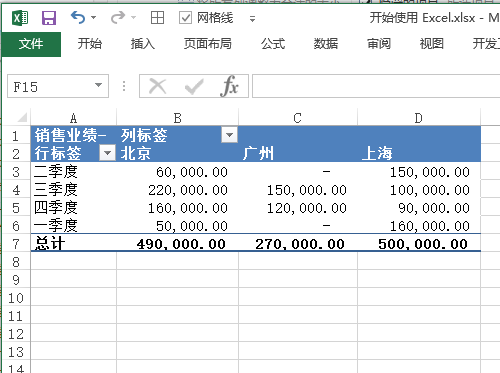The width and height of the screenshot is (500, 373).
Task: Click the formula bar confirm checkmark icon
Action: (194, 86)
